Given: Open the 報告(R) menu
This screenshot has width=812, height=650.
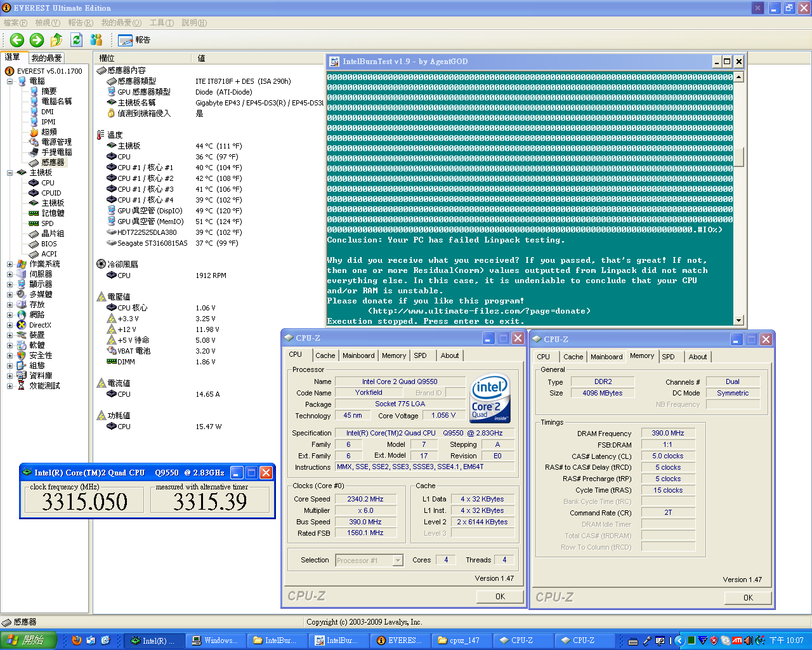Looking at the screenshot, I should click(x=81, y=23).
